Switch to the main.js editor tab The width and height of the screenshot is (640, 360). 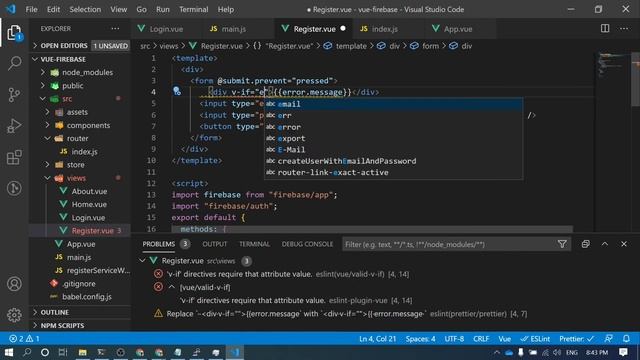[233, 29]
